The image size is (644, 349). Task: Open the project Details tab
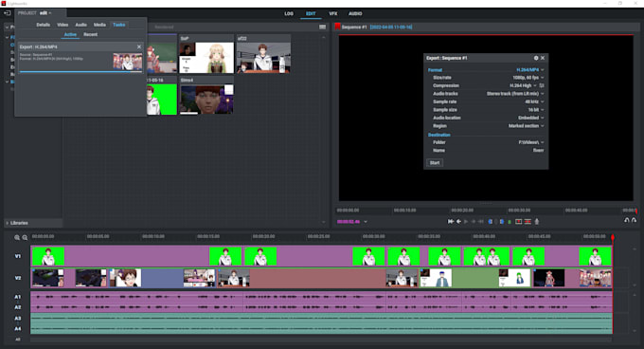44,25
